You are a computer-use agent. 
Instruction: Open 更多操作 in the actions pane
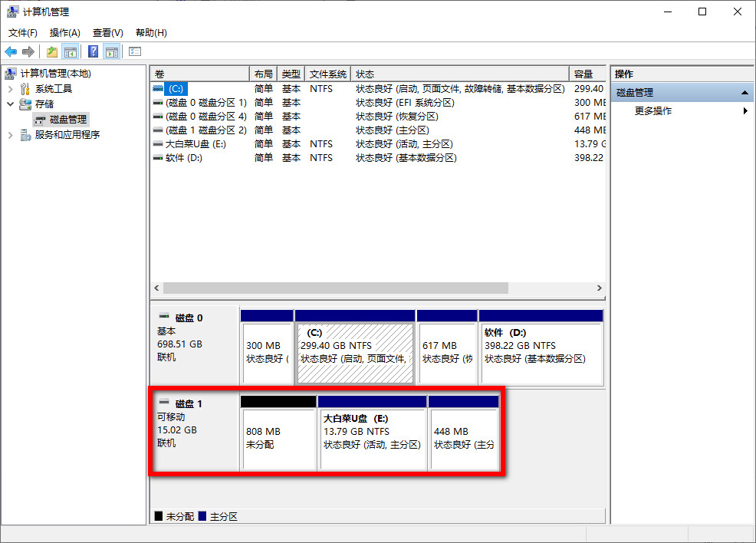click(x=653, y=111)
